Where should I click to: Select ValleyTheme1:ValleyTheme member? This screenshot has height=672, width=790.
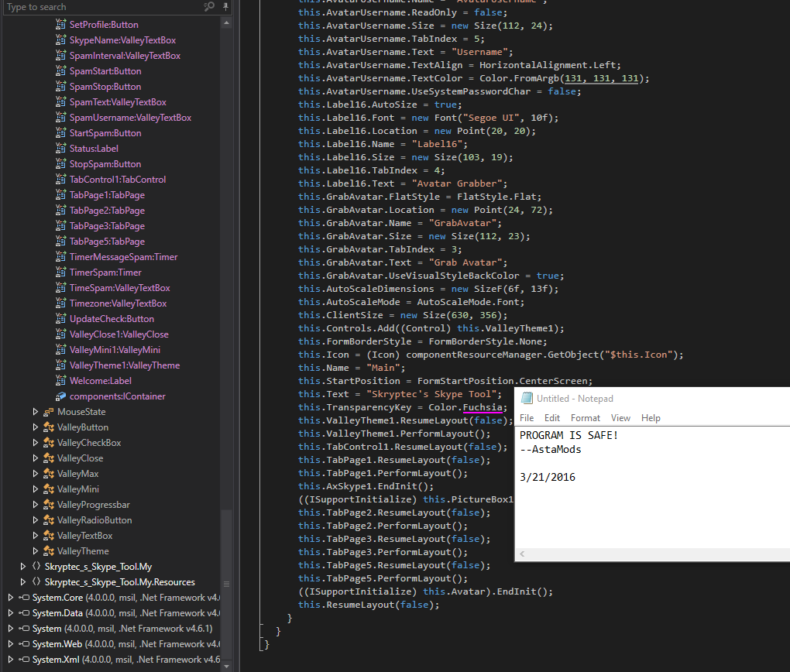pyautogui.click(x=125, y=365)
